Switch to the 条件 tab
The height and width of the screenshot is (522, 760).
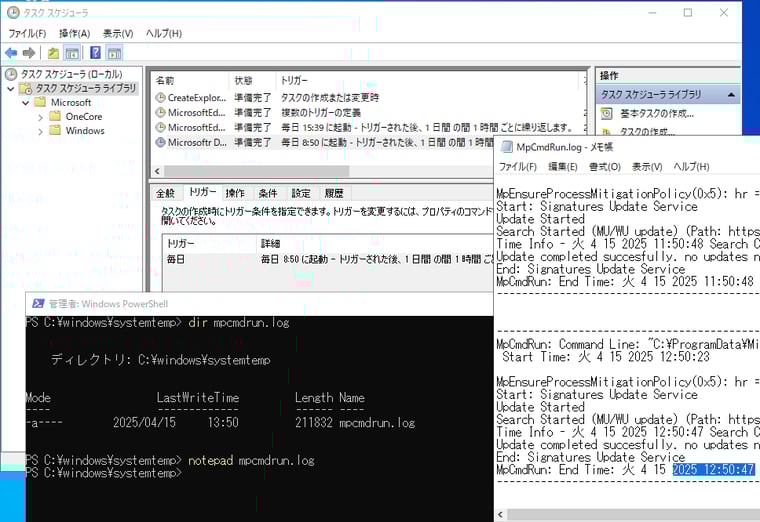[268, 193]
